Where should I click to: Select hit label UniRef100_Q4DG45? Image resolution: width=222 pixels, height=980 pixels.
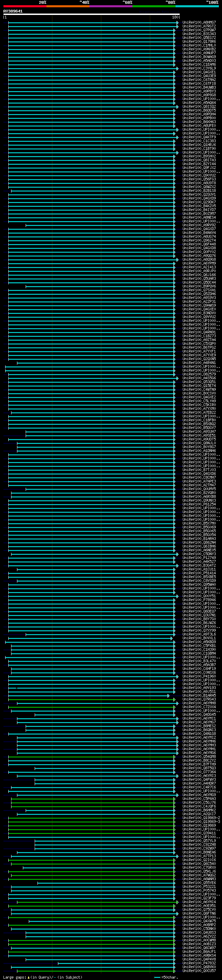pyautogui.click(x=199, y=715)
